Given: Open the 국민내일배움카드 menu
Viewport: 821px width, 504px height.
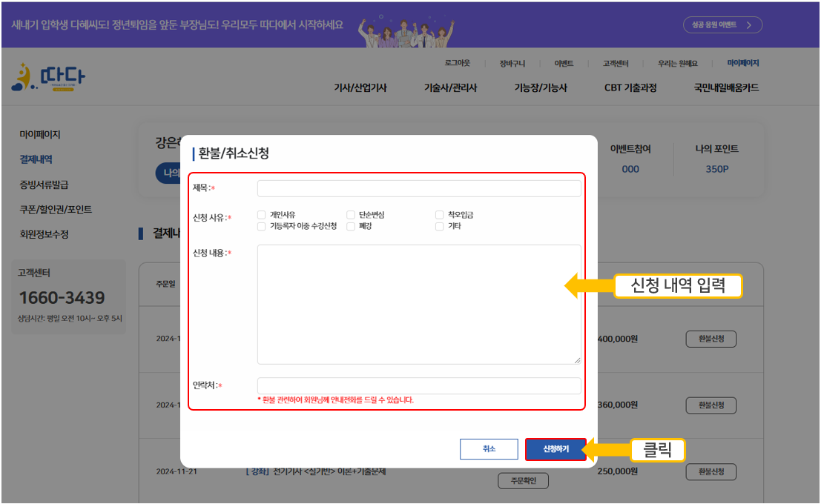Looking at the screenshot, I should 726,87.
